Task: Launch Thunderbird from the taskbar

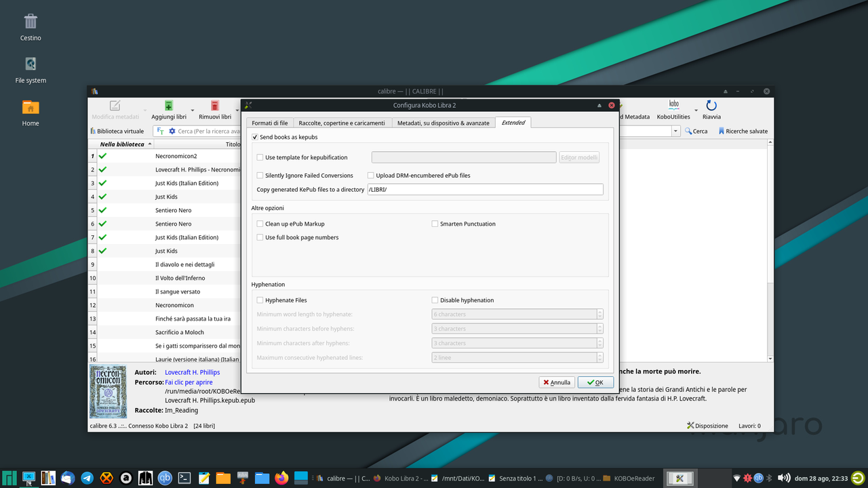Action: tap(68, 478)
